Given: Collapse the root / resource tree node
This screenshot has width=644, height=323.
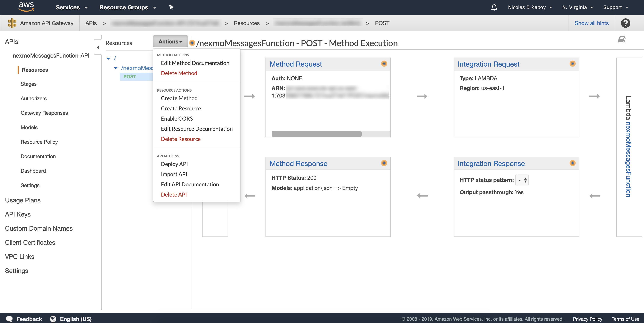Looking at the screenshot, I should coord(108,59).
